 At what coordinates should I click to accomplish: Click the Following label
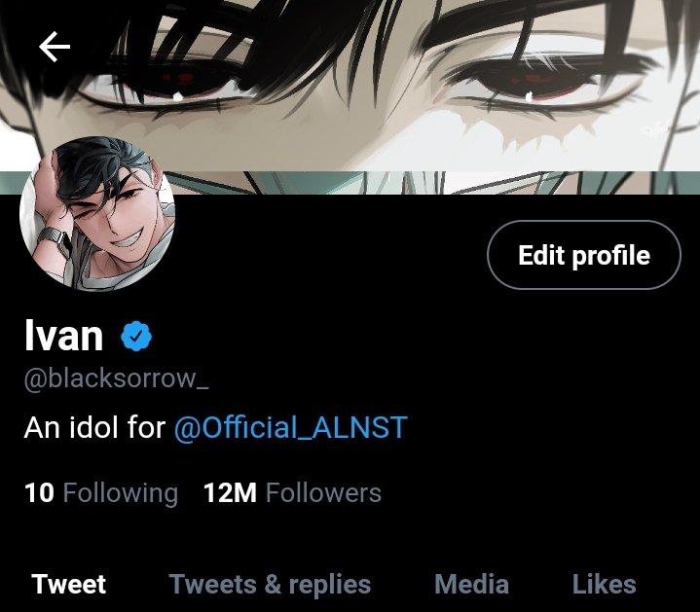[x=121, y=494]
